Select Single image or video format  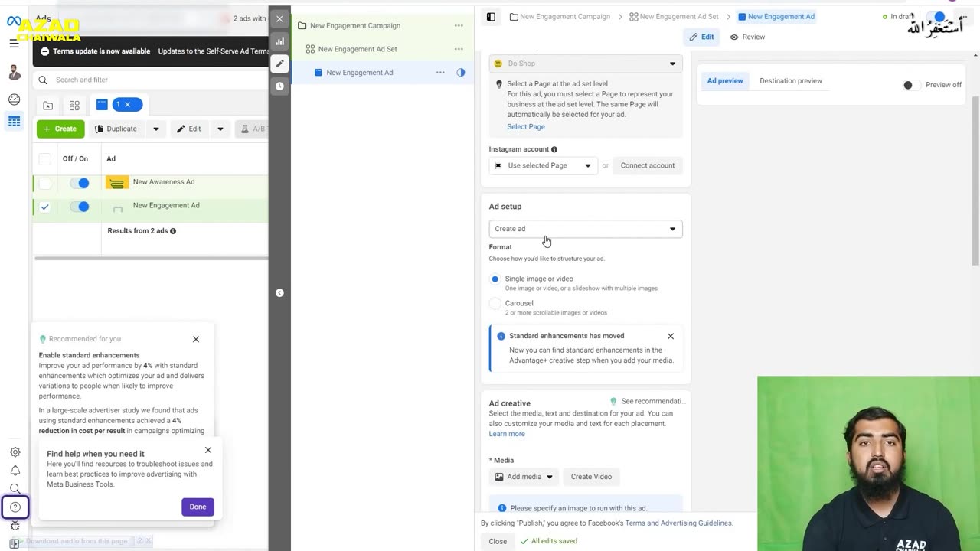[495, 279]
